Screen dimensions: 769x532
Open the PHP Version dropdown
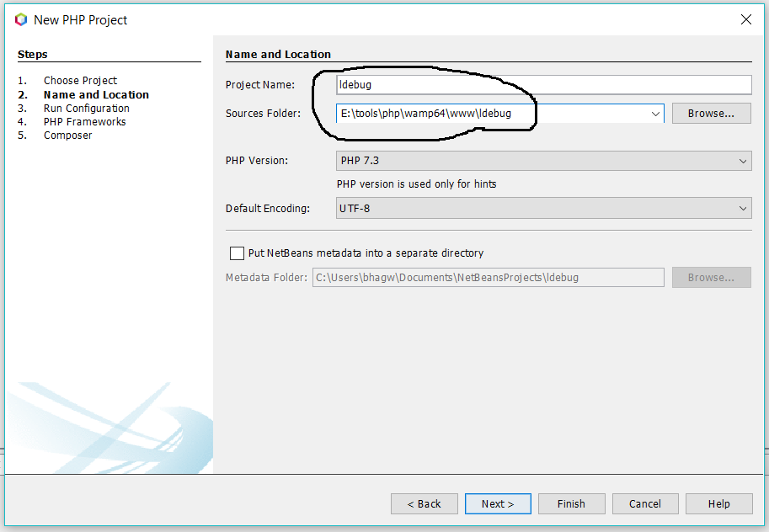pos(543,161)
